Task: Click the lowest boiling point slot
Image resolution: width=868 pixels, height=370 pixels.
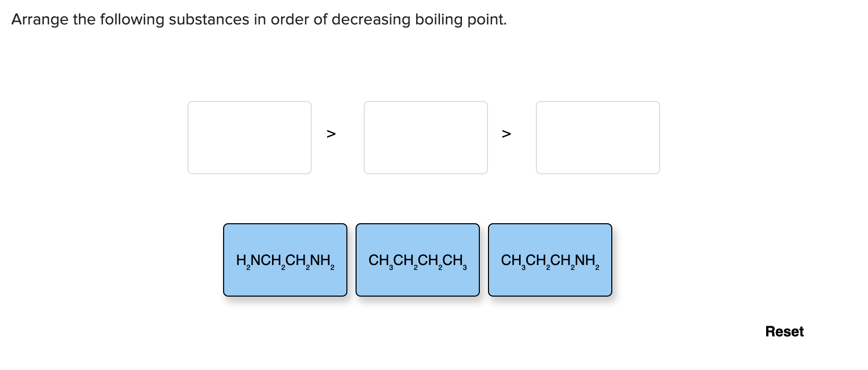Action: coord(598,138)
